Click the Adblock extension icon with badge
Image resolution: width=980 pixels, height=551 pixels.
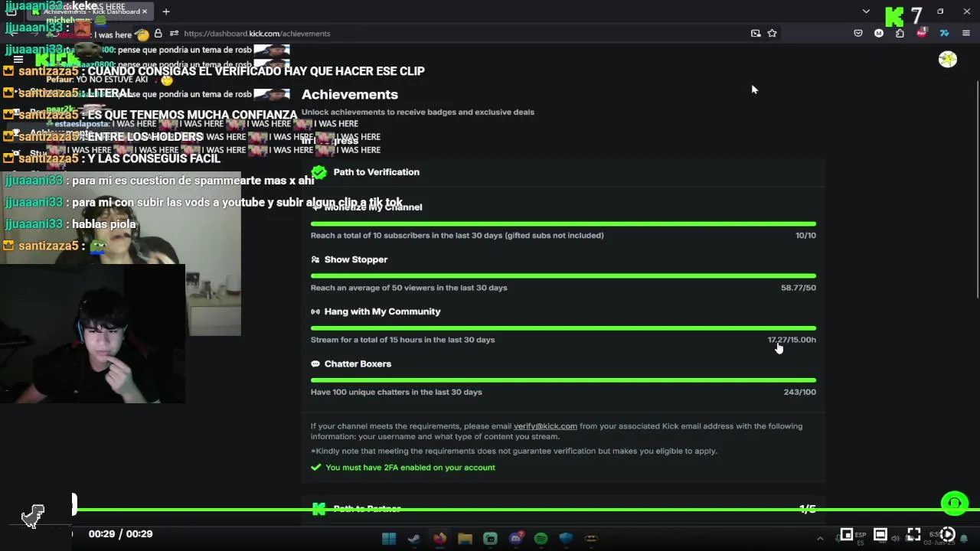click(922, 33)
